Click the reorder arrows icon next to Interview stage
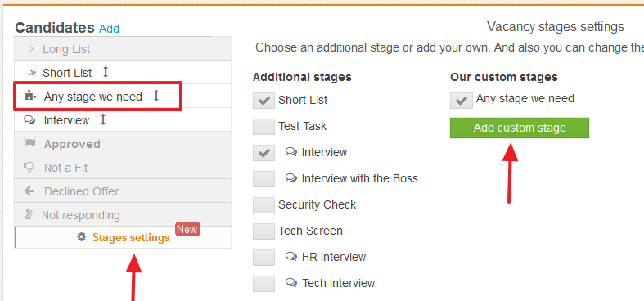Image resolution: width=644 pixels, height=301 pixels. 103,120
